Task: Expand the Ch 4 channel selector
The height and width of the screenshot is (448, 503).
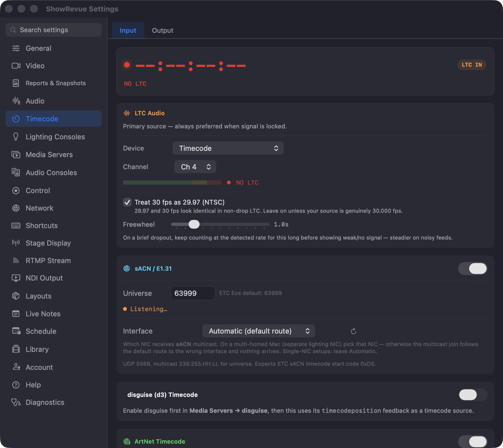Action: pyautogui.click(x=195, y=167)
